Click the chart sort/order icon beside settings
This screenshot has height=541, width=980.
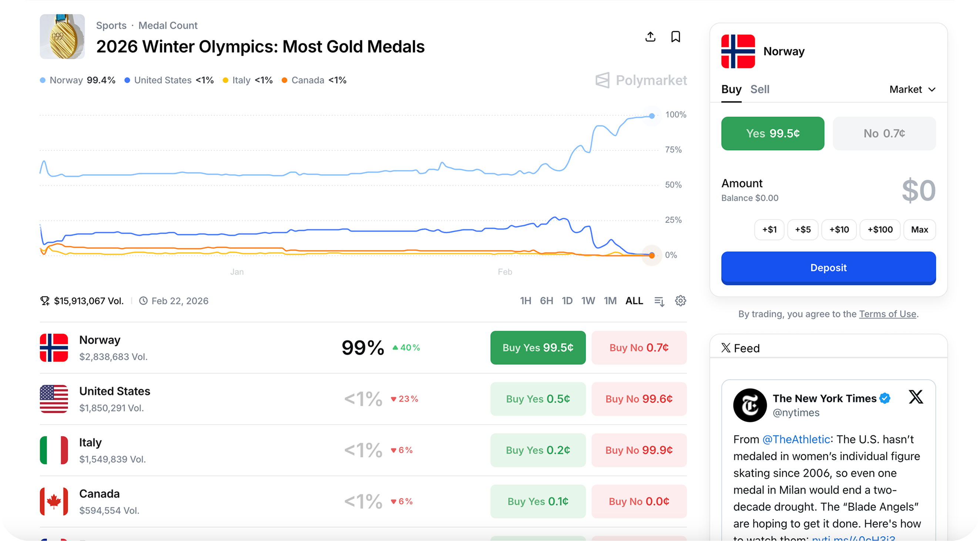tap(660, 301)
